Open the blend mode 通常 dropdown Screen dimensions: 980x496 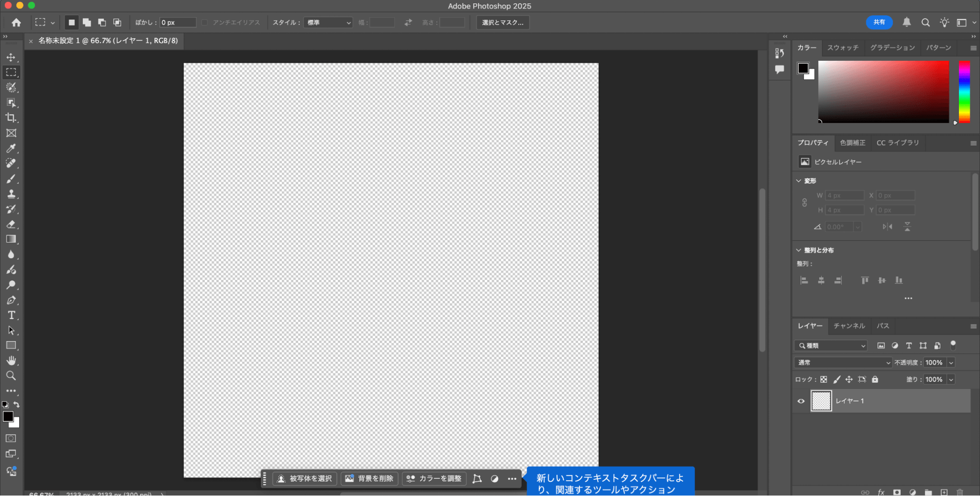[843, 363]
